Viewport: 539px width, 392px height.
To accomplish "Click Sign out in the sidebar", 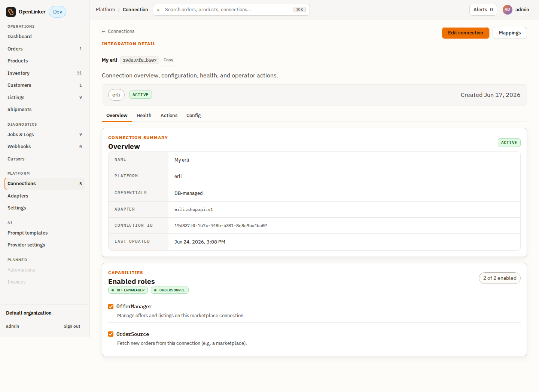I will 72,326.
